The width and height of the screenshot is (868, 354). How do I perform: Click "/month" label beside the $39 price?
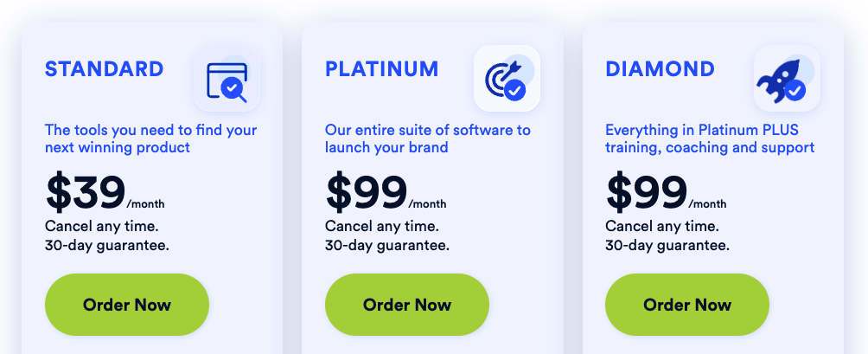(145, 204)
